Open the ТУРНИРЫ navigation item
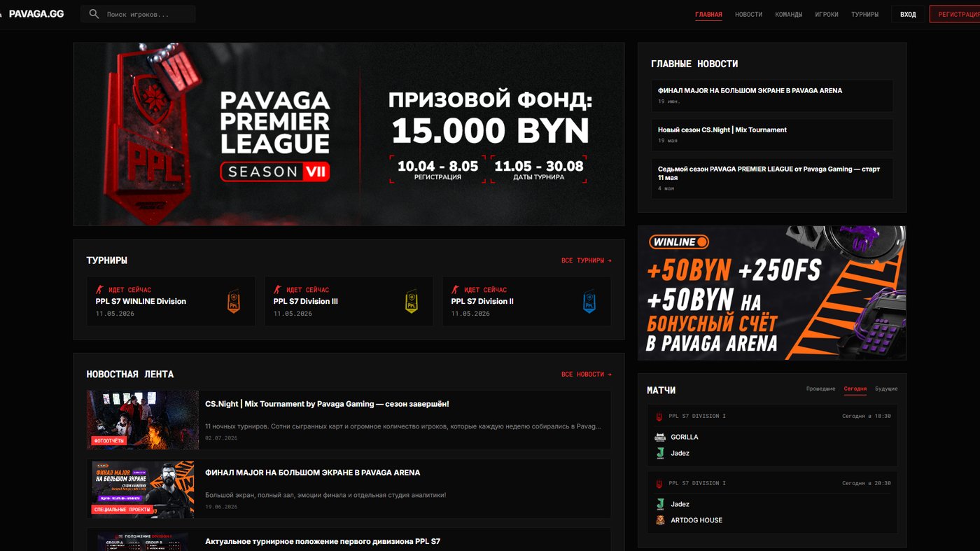 [864, 15]
